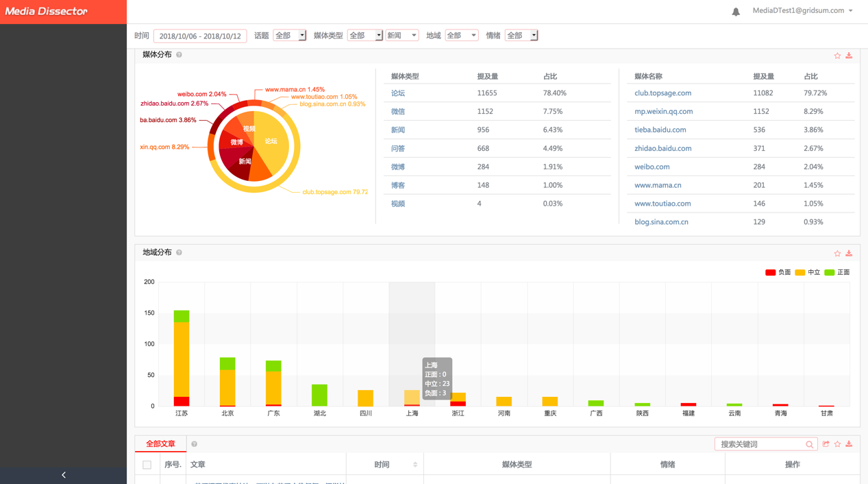Collapse the left sidebar with arrow
868x484 pixels.
click(63, 475)
